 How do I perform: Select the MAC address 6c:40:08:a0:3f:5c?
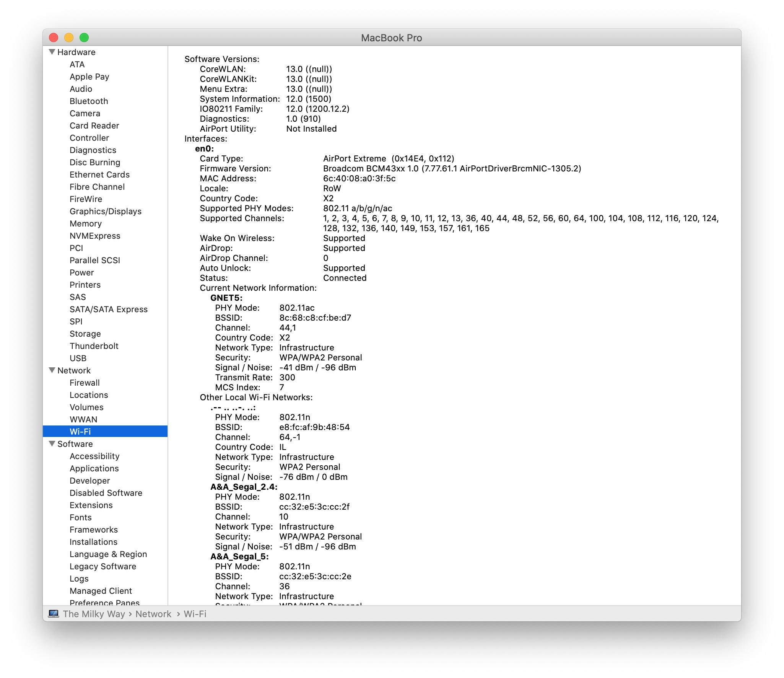(359, 178)
